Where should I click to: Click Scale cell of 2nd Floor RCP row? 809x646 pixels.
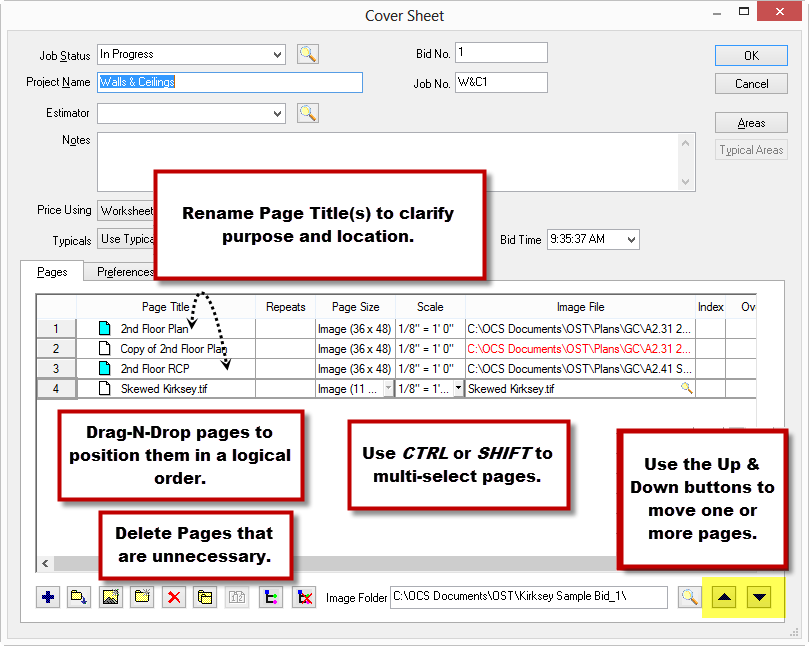point(430,369)
